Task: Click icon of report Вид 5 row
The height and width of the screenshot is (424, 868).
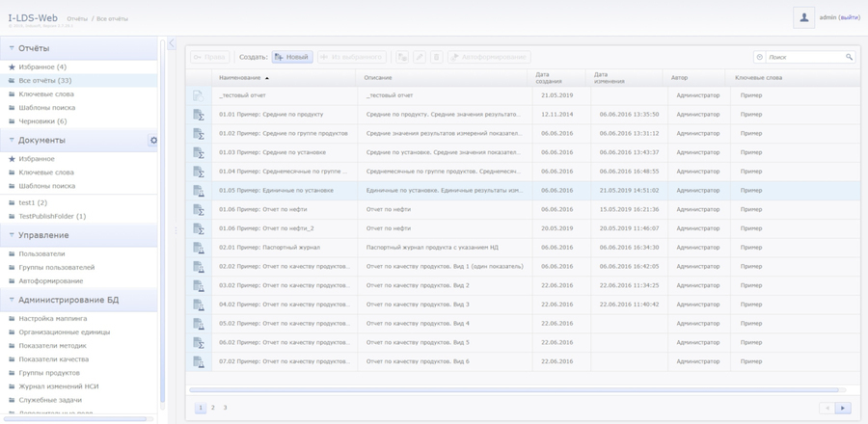Action: click(x=198, y=342)
